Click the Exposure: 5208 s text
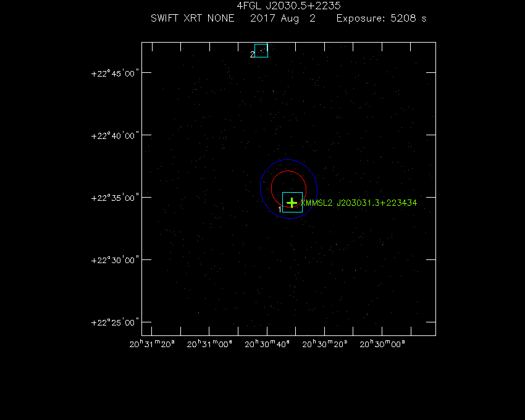The image size is (525, 420). (381, 19)
